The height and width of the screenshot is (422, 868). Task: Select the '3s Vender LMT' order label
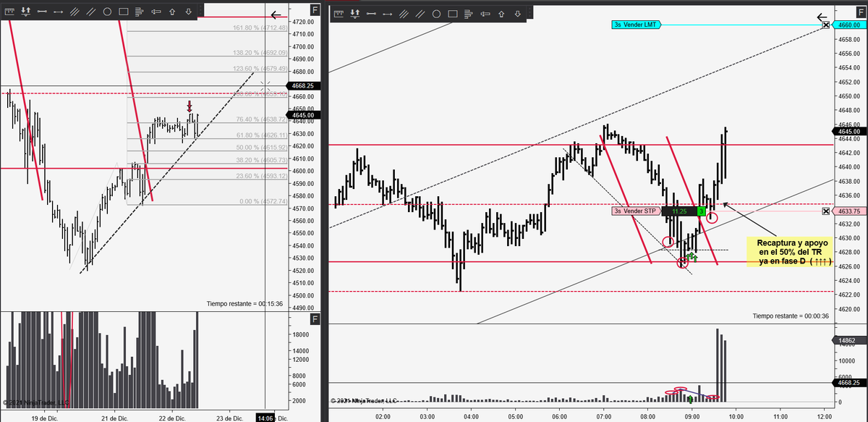point(636,25)
